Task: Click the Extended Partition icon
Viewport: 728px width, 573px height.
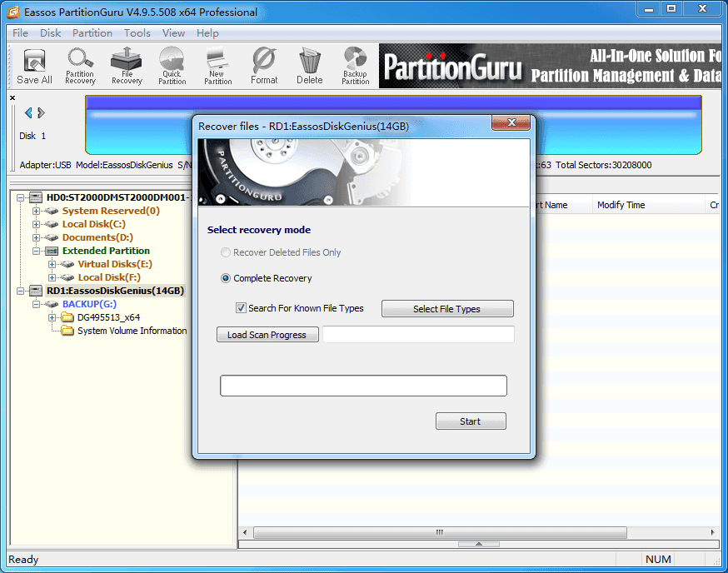Action: click(52, 252)
